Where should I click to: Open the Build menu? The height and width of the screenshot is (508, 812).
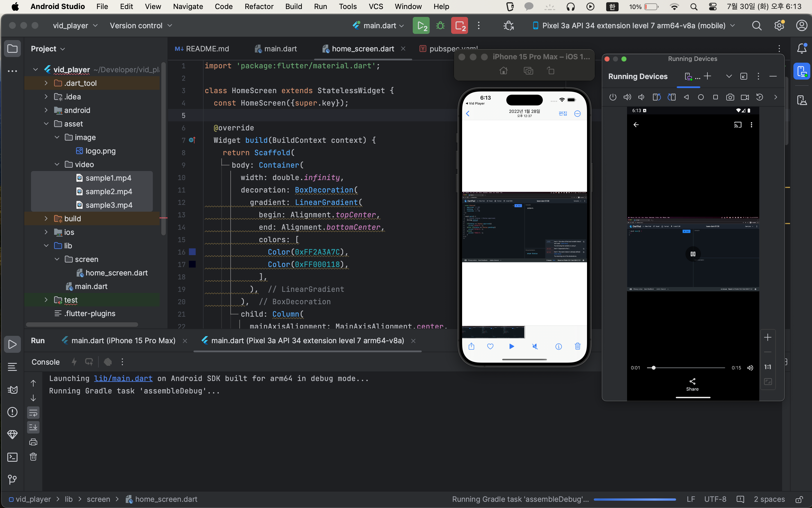point(294,6)
